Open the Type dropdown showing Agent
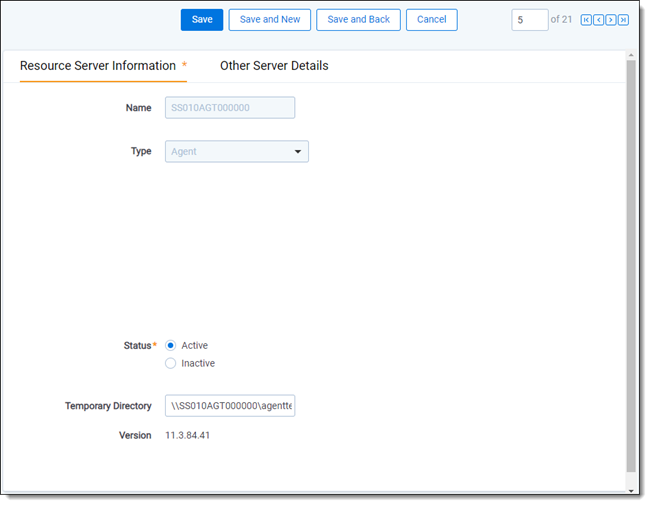This screenshot has height=505, width=650. tap(237, 151)
